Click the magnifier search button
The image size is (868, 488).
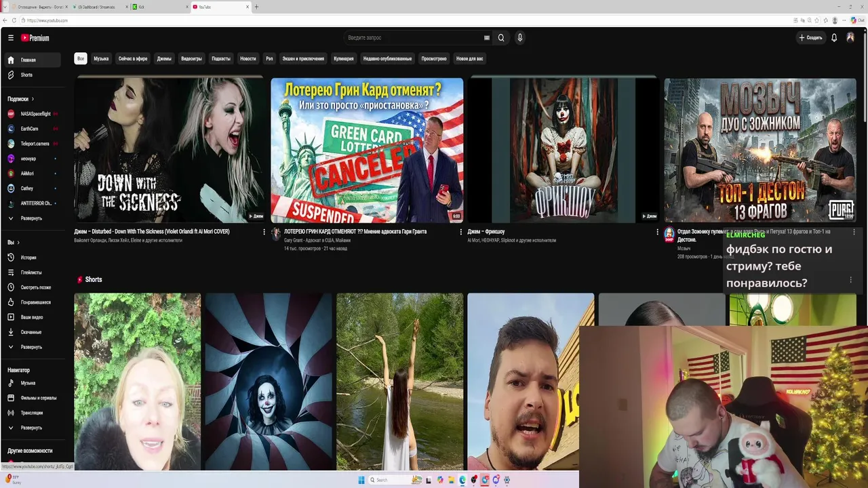click(501, 38)
